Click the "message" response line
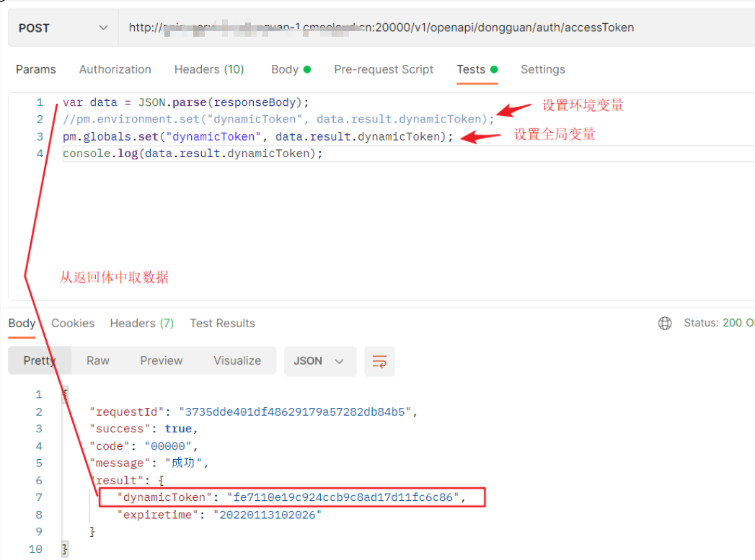Image resolution: width=755 pixels, height=560 pixels. coord(149,463)
